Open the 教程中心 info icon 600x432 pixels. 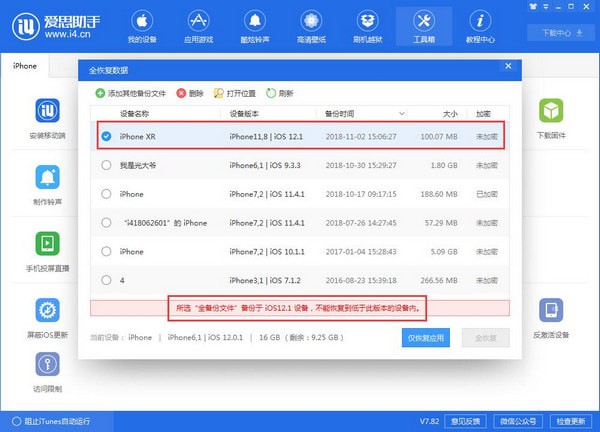(480, 21)
